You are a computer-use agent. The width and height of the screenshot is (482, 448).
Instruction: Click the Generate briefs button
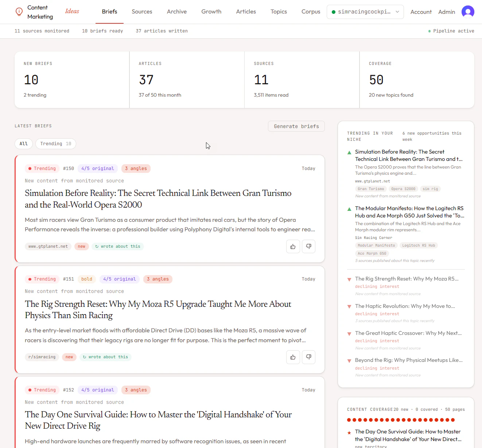[x=296, y=126]
